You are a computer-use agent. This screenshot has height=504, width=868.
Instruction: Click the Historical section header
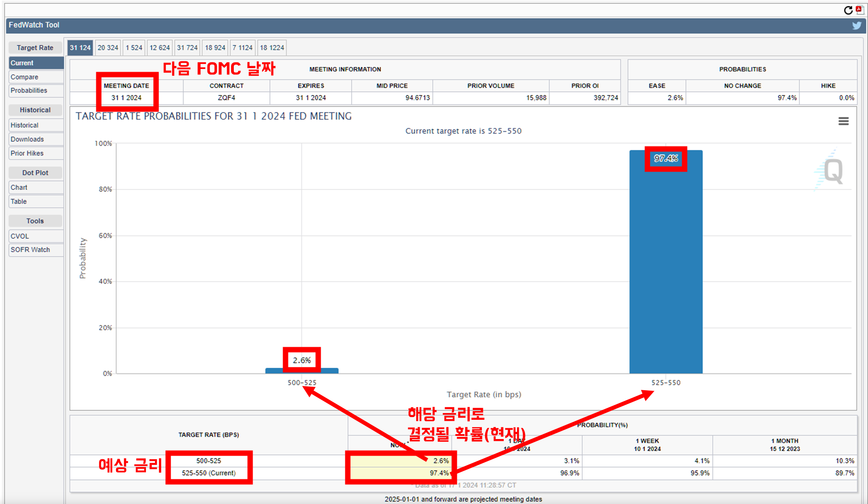(35, 110)
